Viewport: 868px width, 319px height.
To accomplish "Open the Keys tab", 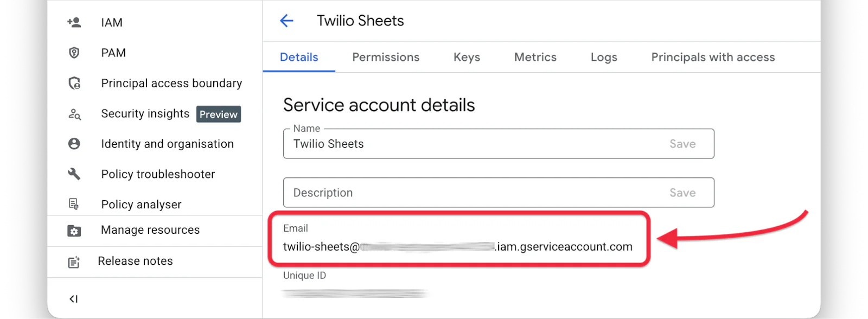I will click(x=465, y=57).
